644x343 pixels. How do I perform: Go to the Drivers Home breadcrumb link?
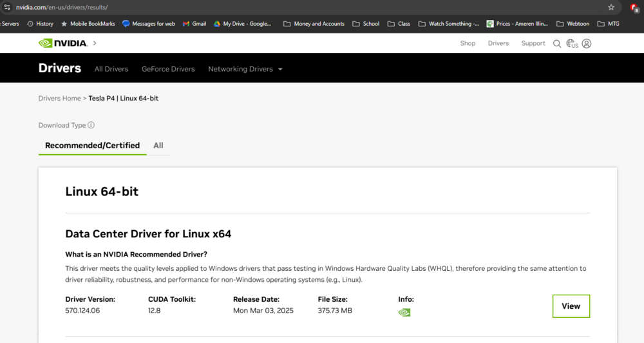pos(59,98)
